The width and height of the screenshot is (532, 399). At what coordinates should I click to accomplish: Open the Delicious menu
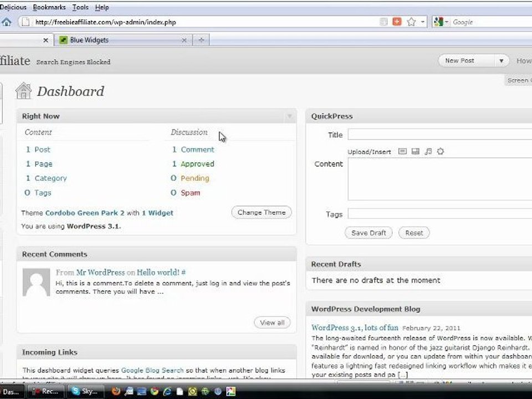click(13, 7)
